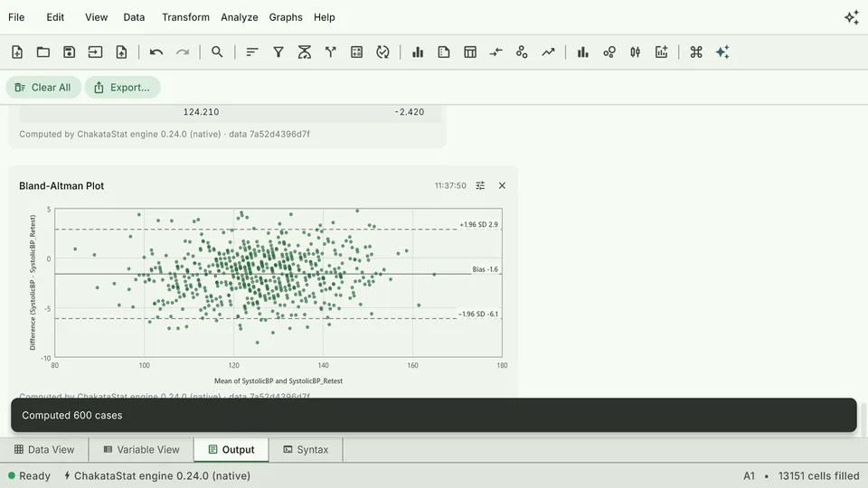
Task: Clear all output with Clear All button
Action: click(x=43, y=88)
